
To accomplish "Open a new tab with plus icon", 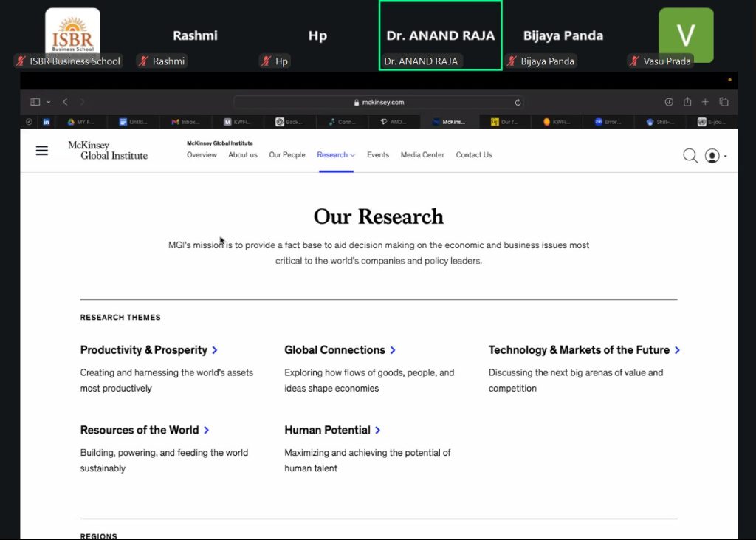I will tap(705, 102).
